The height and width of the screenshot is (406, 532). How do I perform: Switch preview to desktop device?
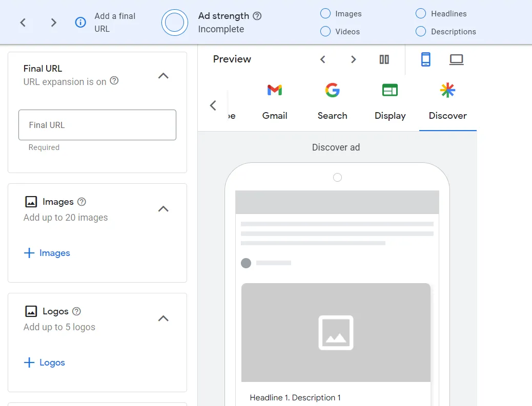click(x=456, y=60)
